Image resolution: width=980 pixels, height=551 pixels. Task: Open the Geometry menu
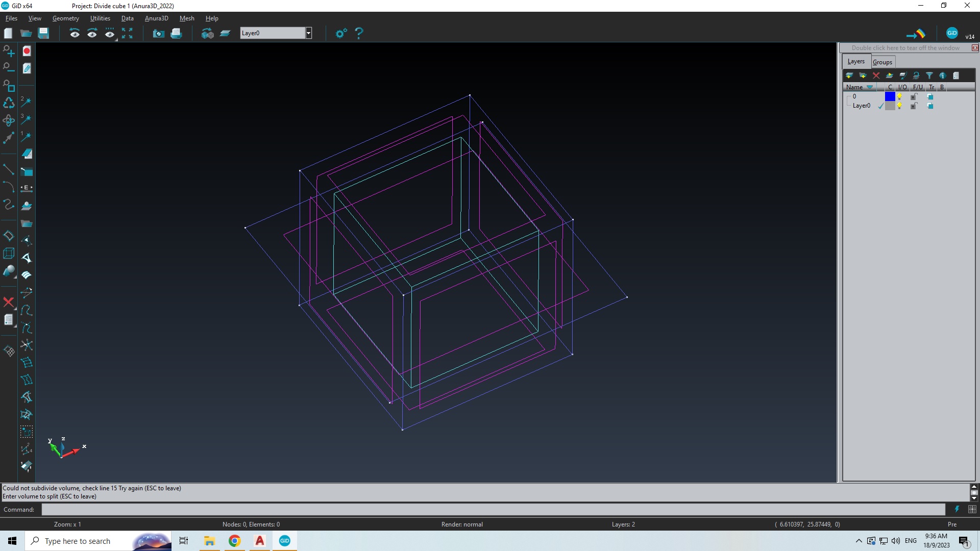point(65,18)
